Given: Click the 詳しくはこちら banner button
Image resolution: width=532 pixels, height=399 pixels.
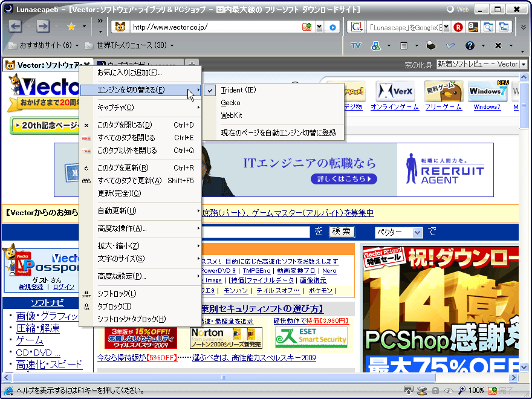Looking at the screenshot, I should [x=344, y=179].
